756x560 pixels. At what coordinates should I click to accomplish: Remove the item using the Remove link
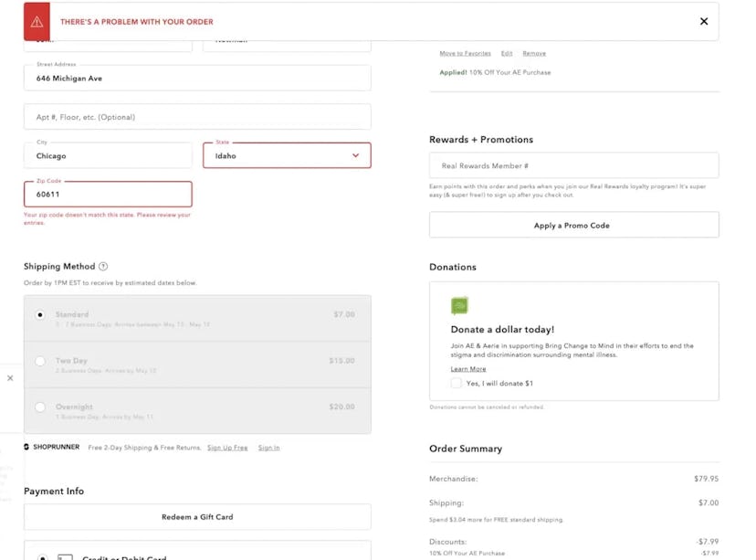coord(534,53)
